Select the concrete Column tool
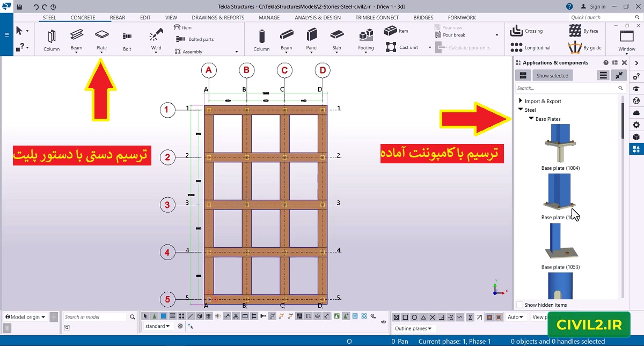The image size is (644, 346). pyautogui.click(x=261, y=40)
